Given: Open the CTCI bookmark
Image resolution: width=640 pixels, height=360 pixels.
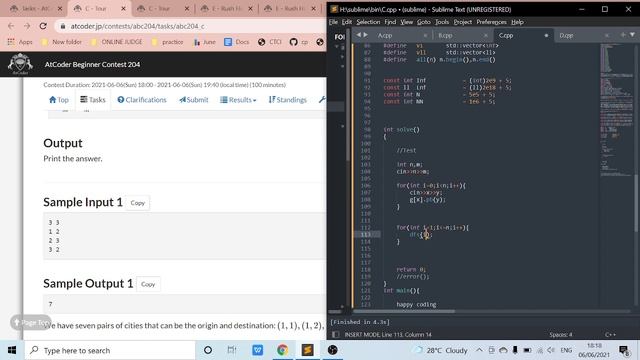Looking at the screenshot, I should [270, 42].
